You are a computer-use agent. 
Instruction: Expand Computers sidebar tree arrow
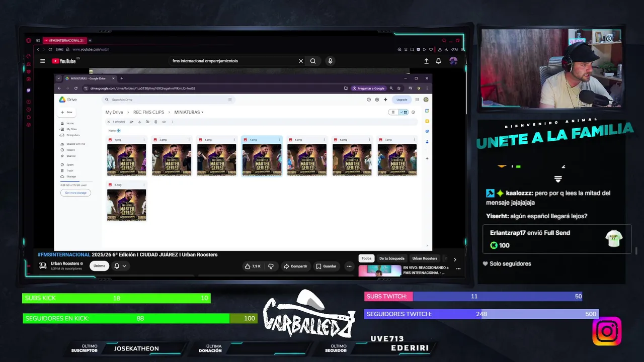pos(60,135)
